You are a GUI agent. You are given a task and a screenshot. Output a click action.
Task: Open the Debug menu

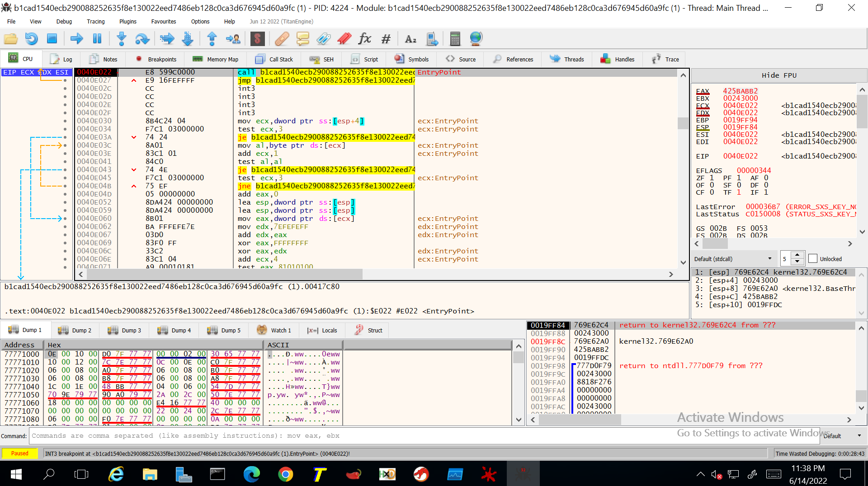tap(64, 21)
